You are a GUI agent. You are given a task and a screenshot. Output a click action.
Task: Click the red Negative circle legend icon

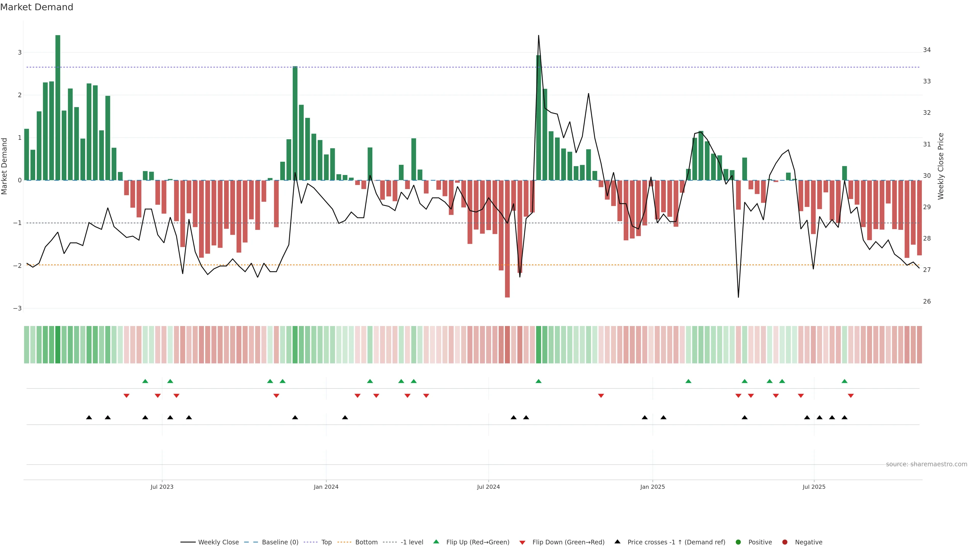point(785,542)
